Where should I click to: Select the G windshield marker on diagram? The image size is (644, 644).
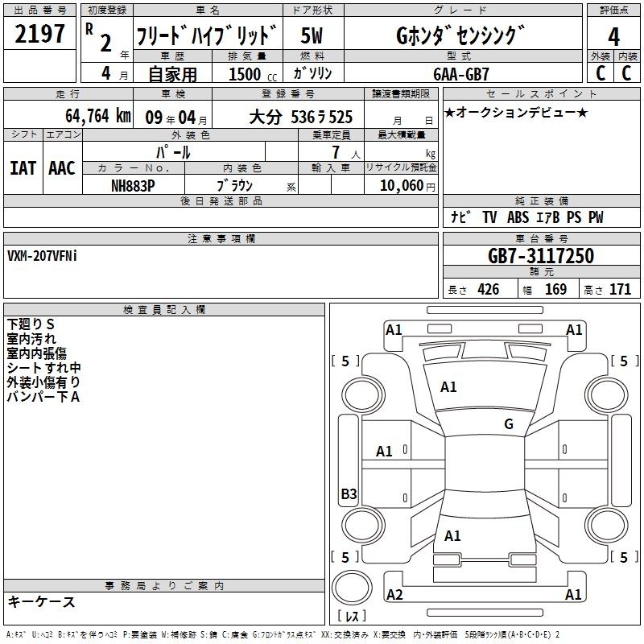(x=508, y=424)
